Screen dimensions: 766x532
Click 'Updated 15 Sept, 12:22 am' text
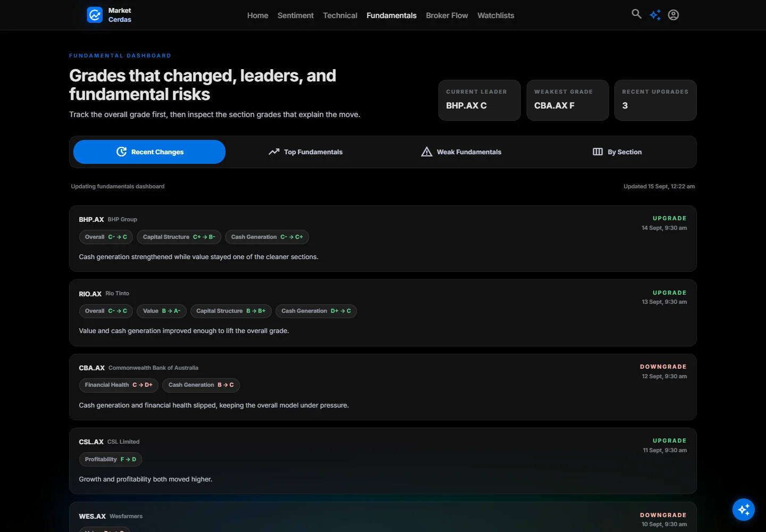(x=659, y=186)
